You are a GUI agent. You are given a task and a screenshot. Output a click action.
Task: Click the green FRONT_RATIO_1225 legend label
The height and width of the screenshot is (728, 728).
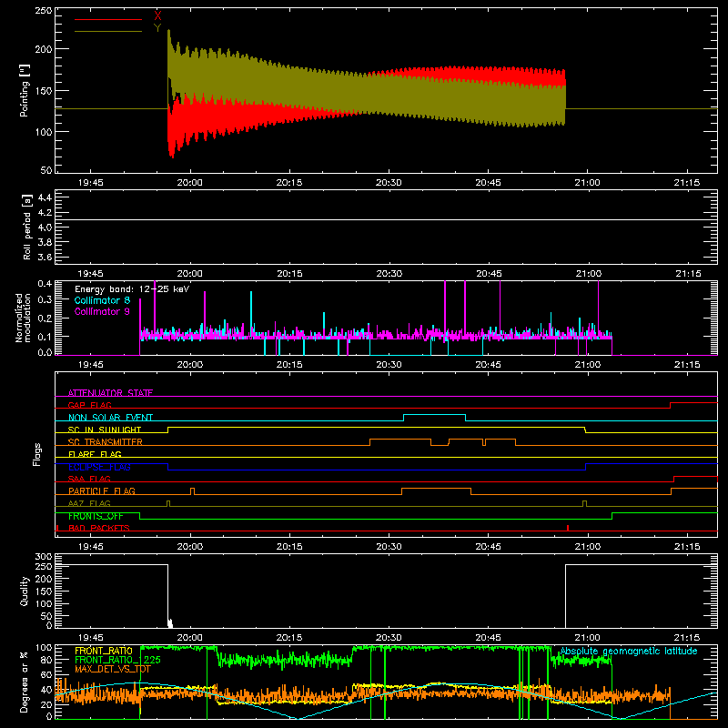click(117, 660)
